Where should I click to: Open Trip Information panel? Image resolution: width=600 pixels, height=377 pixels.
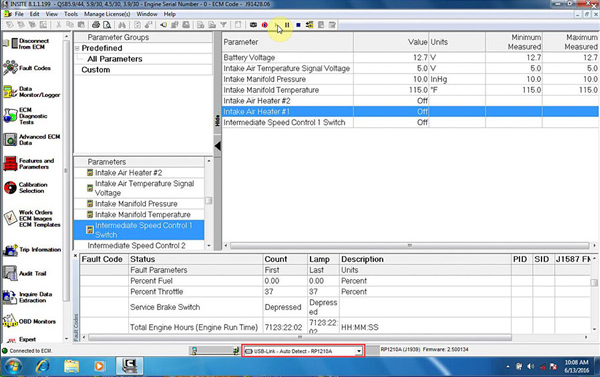point(32,250)
